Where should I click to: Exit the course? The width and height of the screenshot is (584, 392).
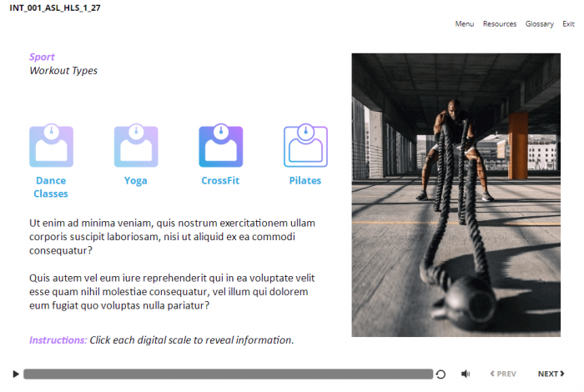pos(568,24)
